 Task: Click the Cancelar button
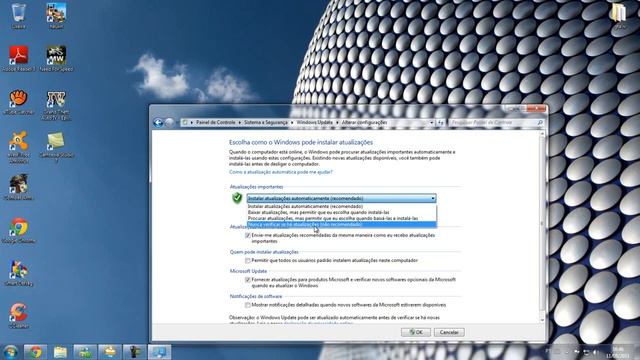point(449,332)
